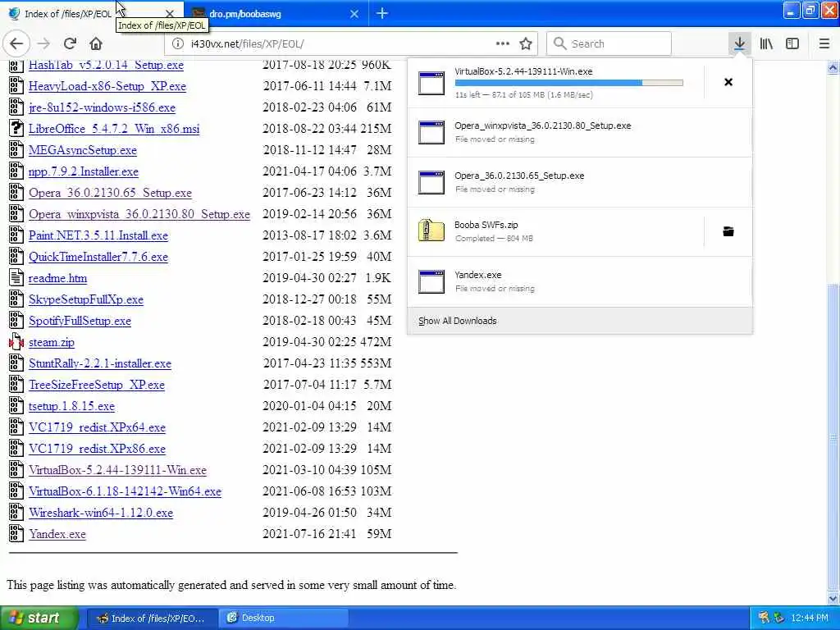
Task: Download SkypeSetupFullXp.exe link
Action: [85, 300]
